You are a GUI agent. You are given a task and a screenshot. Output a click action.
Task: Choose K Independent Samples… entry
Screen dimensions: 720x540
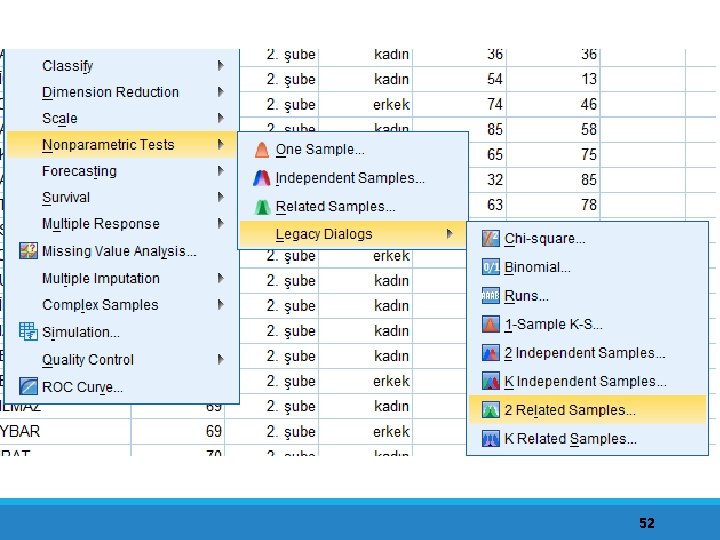tap(587, 382)
